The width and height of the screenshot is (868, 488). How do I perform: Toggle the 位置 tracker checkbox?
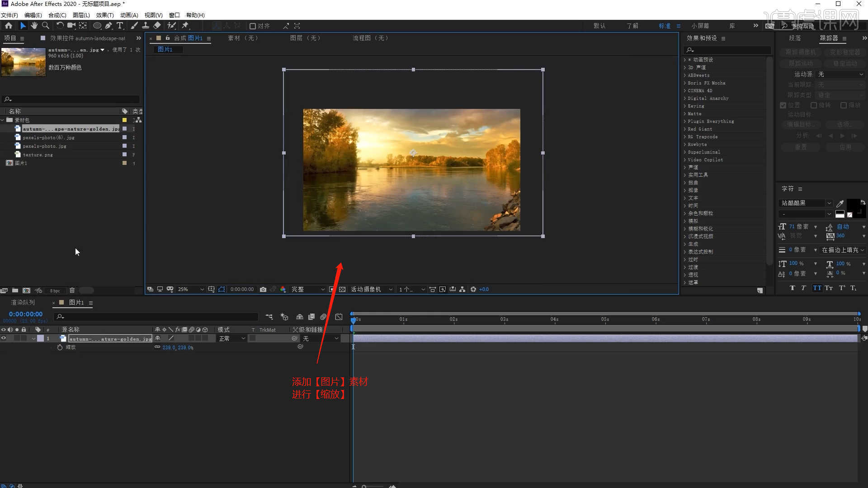click(783, 105)
